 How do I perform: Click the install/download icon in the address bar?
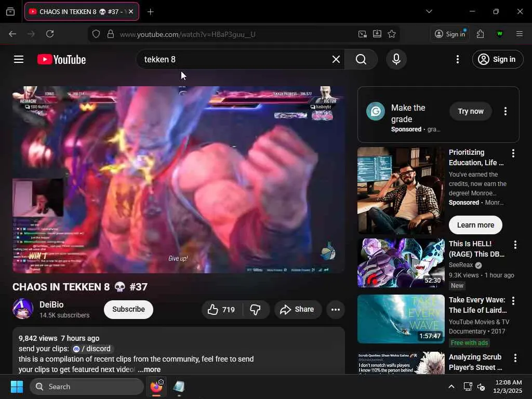[377, 34]
